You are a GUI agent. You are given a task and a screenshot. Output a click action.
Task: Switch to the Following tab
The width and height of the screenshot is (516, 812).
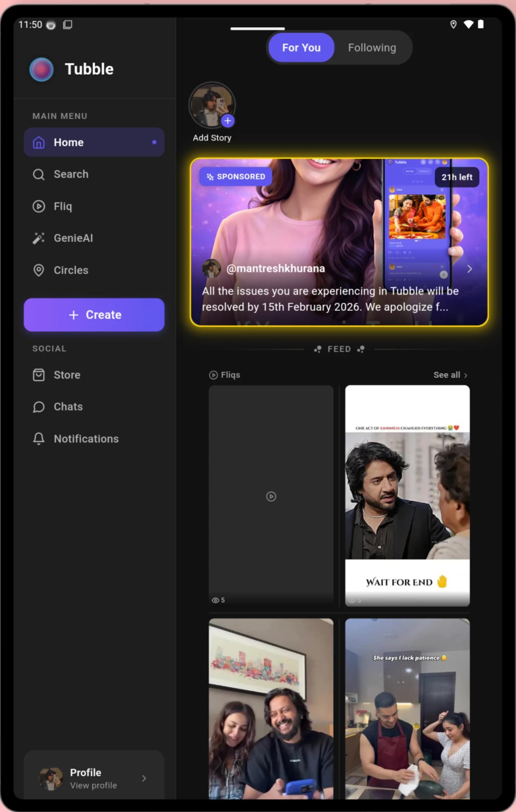pyautogui.click(x=372, y=48)
